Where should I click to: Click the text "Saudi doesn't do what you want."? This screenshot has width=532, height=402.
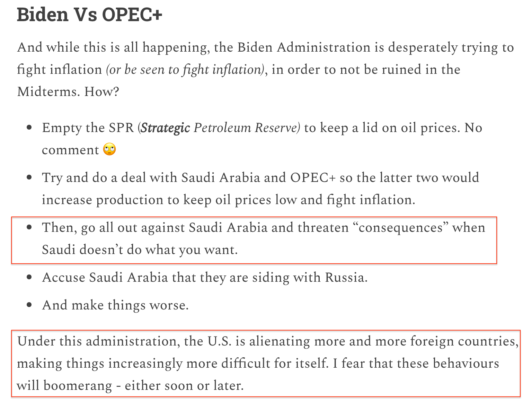[x=140, y=250]
